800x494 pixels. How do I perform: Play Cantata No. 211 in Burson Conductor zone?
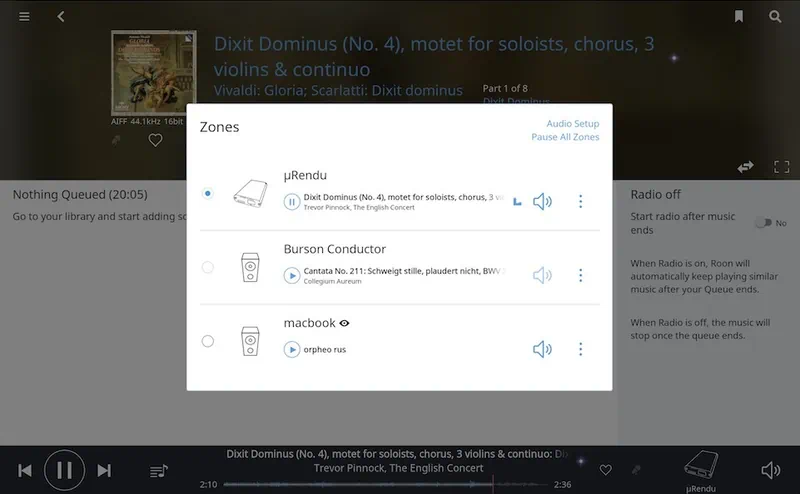click(x=291, y=276)
